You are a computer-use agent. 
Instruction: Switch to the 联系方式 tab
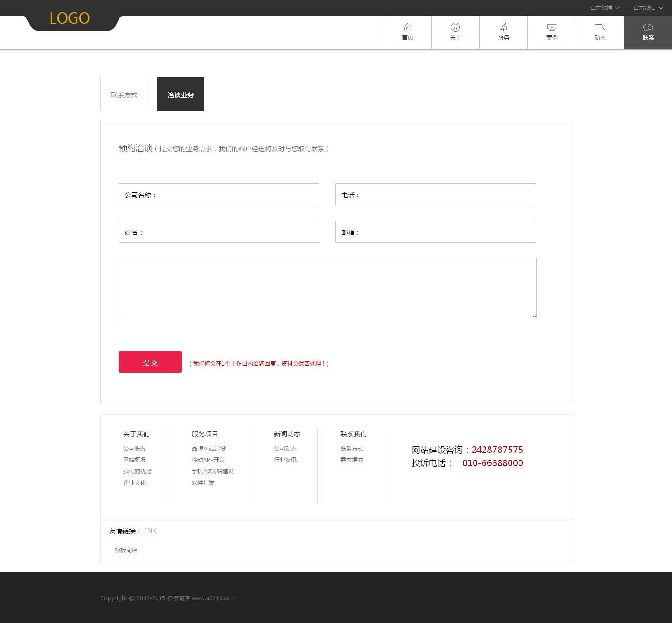click(124, 94)
